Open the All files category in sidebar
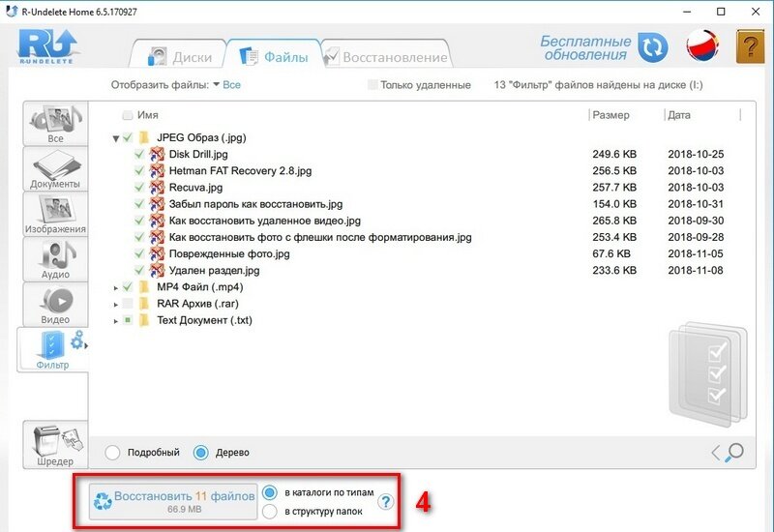 [55, 124]
